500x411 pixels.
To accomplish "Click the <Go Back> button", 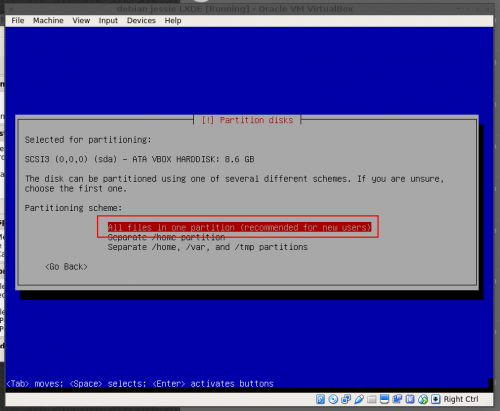I will tap(66, 267).
